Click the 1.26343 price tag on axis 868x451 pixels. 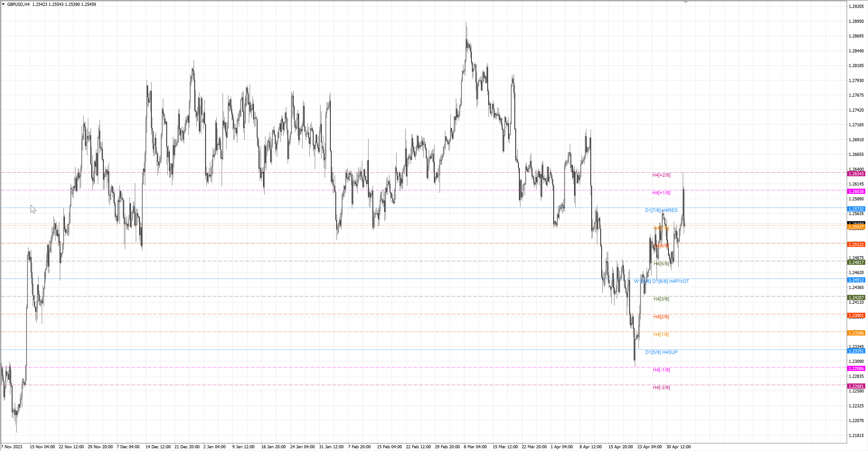coord(856,174)
